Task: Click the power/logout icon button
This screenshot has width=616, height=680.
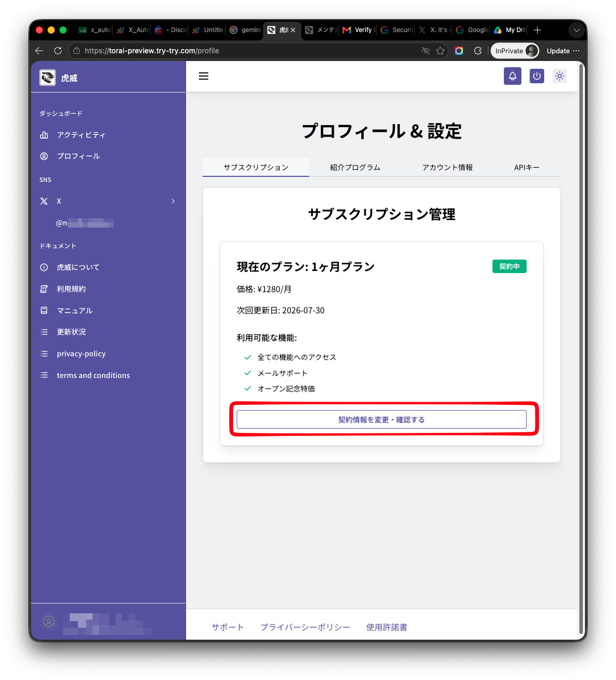Action: pos(537,76)
